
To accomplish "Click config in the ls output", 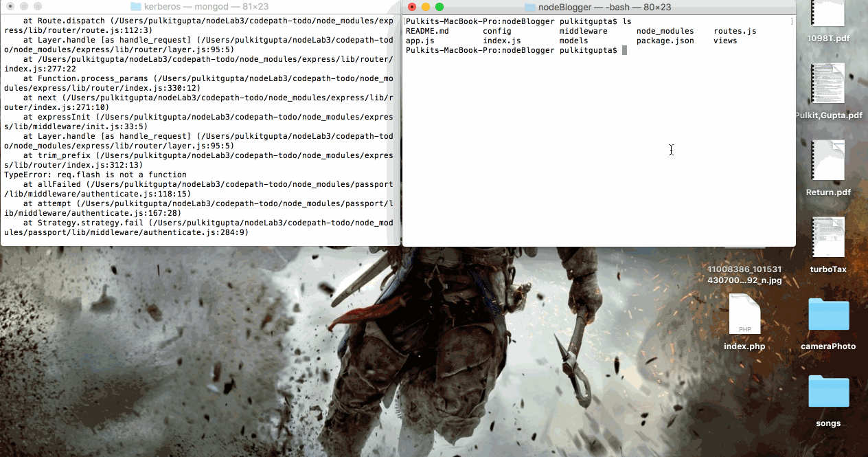I will tap(497, 31).
